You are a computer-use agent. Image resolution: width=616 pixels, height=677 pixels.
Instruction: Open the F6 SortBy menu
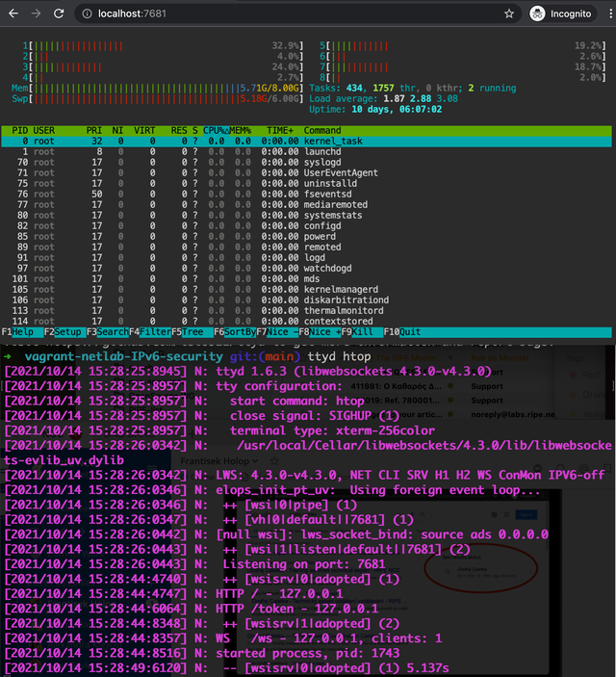(235, 332)
